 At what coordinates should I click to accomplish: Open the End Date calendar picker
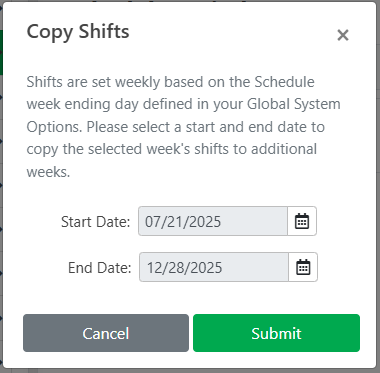tap(303, 267)
